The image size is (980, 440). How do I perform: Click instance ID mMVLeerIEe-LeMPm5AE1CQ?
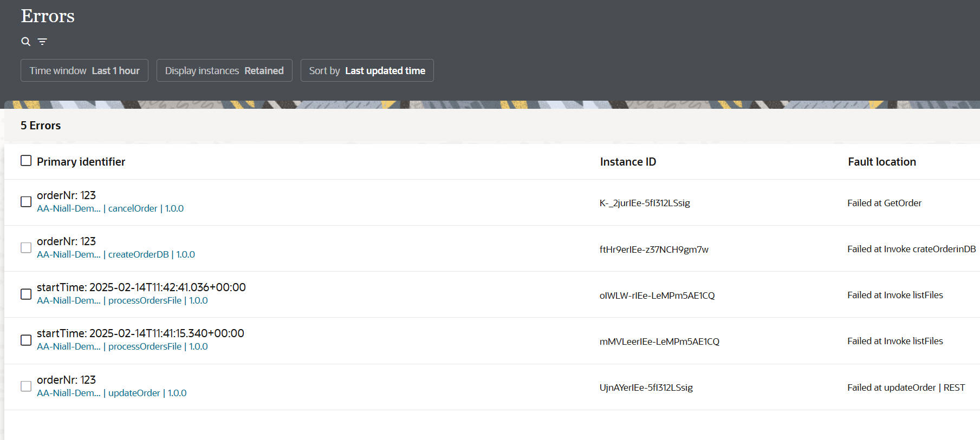pyautogui.click(x=659, y=342)
